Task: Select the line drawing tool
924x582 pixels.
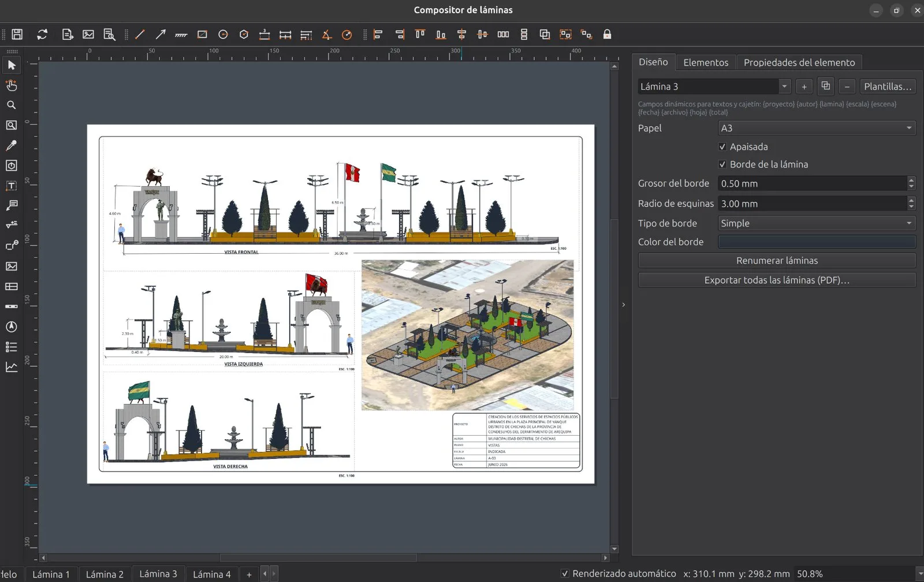Action: tap(140, 35)
